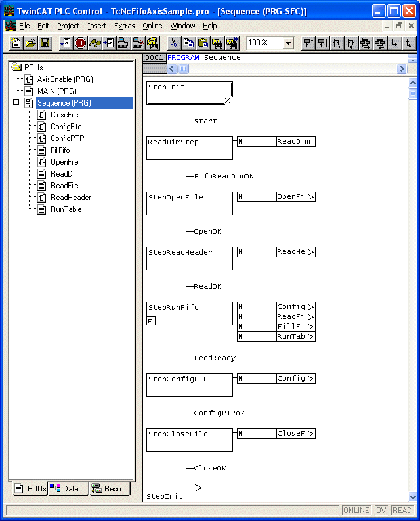420x521 pixels.
Task: Insert parallel branch right icon
Action: point(366,43)
